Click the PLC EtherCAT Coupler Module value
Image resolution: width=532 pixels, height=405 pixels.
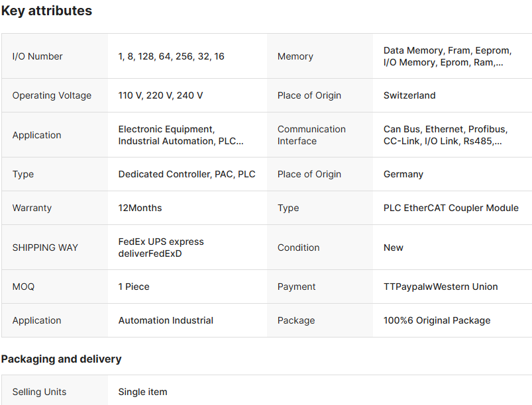pos(451,208)
